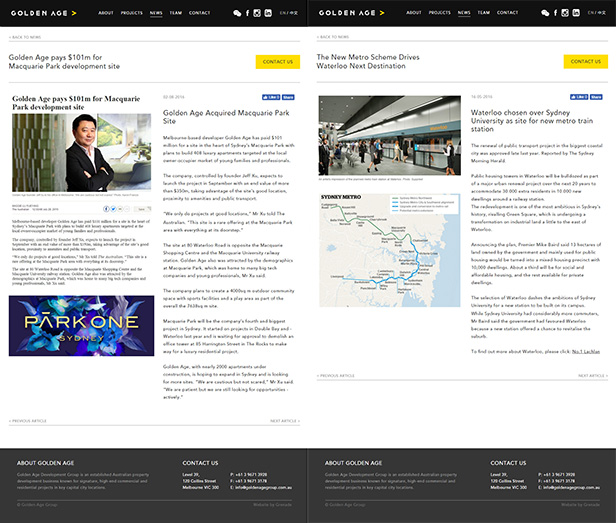This screenshot has height=523, width=616.
Task: Open LinkedIn icon in left page header
Action: point(268,13)
